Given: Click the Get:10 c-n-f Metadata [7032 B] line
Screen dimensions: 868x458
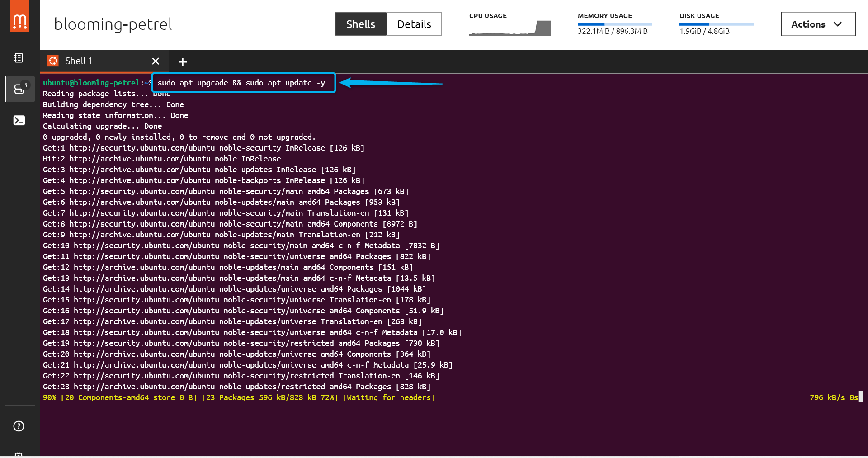Looking at the screenshot, I should tap(241, 246).
